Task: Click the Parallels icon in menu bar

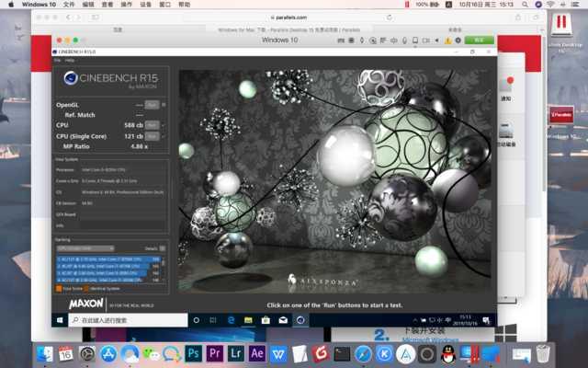Action: 407,5
